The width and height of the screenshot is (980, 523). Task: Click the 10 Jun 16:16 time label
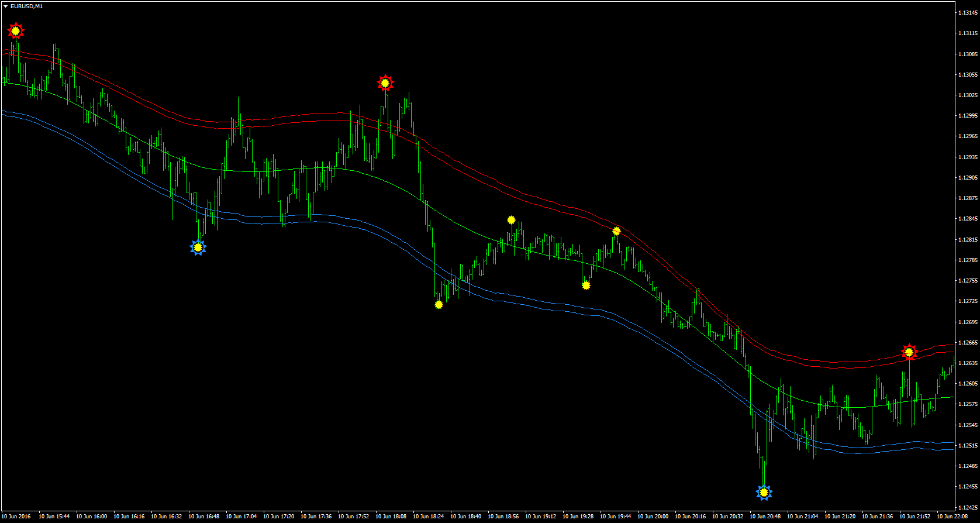tap(129, 517)
